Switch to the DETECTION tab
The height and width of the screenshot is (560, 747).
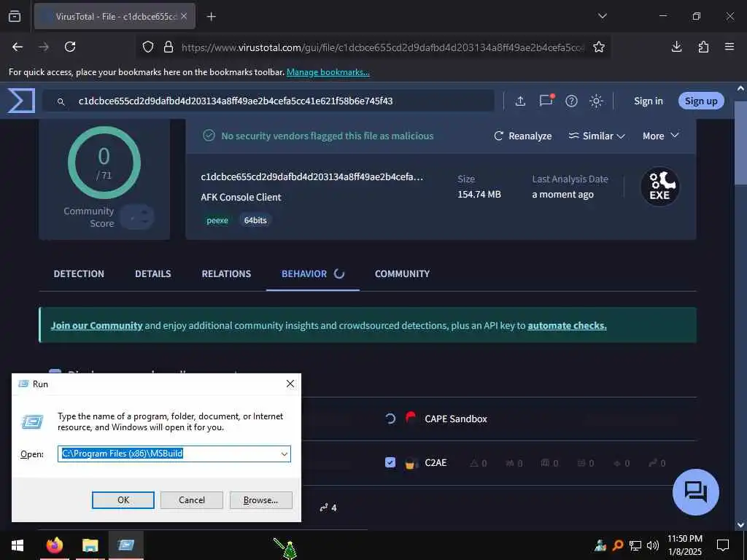coord(79,274)
